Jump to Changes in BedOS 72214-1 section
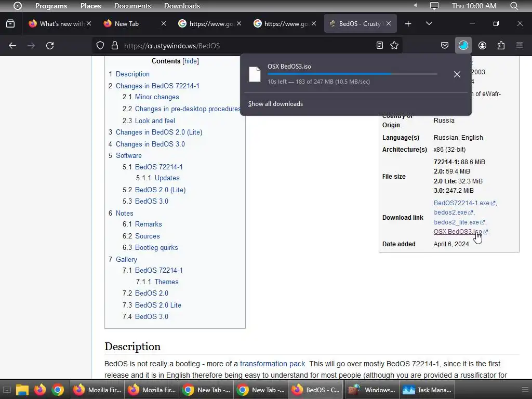The image size is (532, 399). tap(157, 86)
